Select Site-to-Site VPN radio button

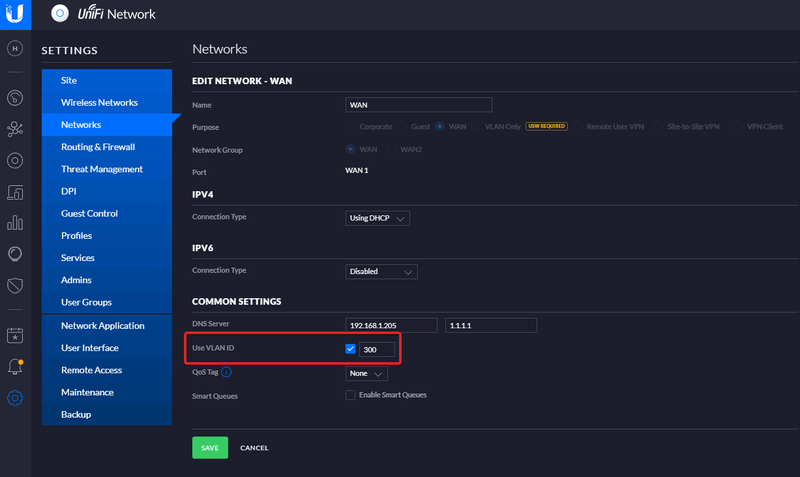point(658,126)
